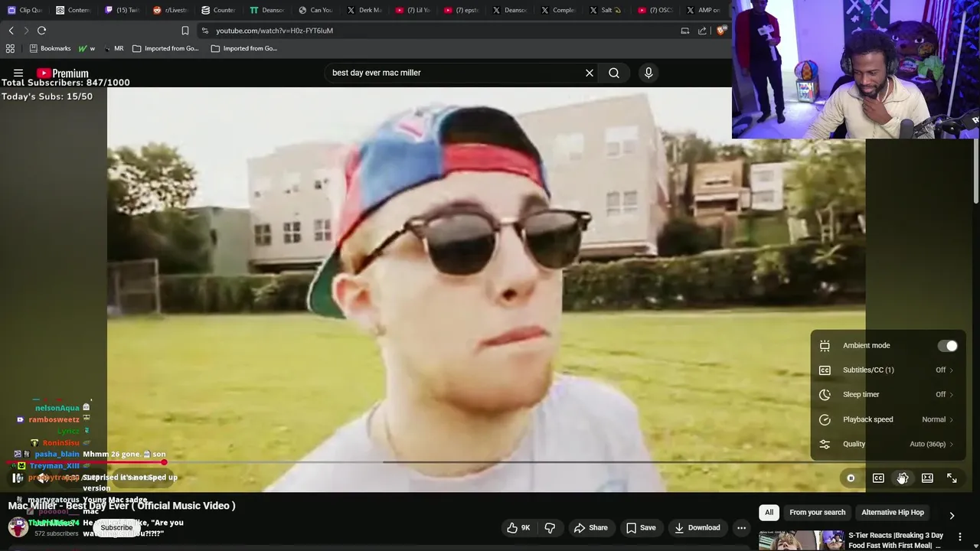Click the video title text
Screen dimensions: 980x551
(x=122, y=506)
